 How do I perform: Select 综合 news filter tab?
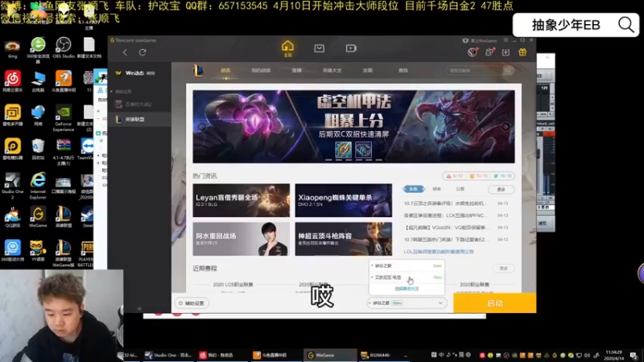436,189
